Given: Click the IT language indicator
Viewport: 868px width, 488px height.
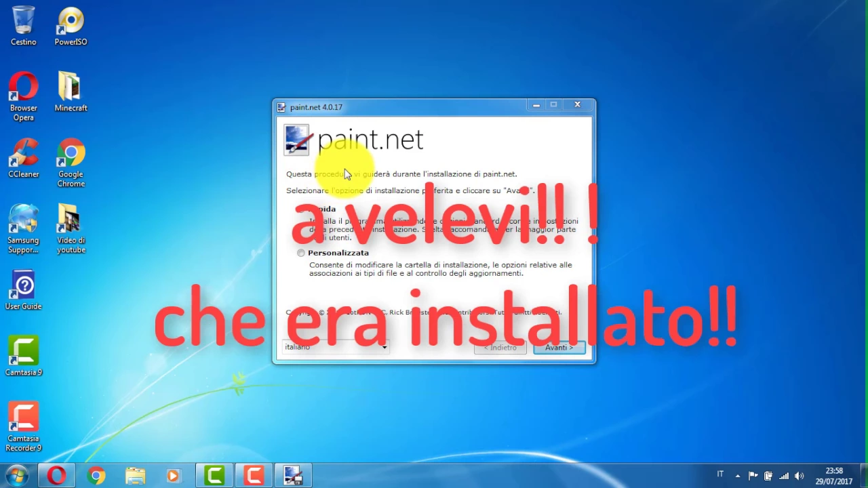Looking at the screenshot, I should [x=720, y=474].
